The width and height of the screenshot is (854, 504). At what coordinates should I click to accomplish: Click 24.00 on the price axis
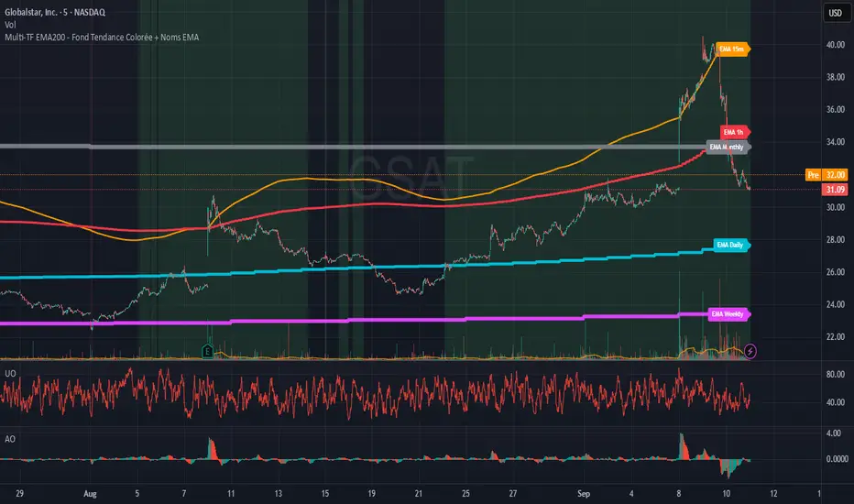coord(835,304)
